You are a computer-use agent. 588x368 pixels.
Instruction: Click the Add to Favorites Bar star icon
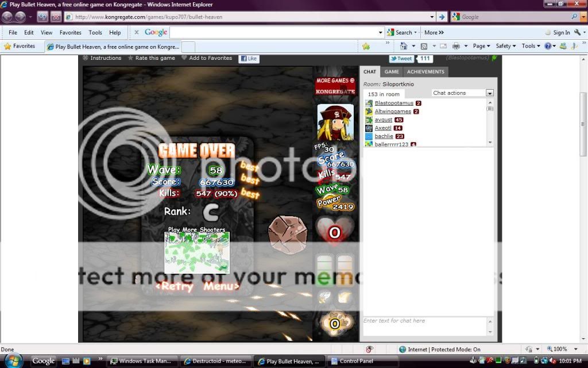(366, 46)
